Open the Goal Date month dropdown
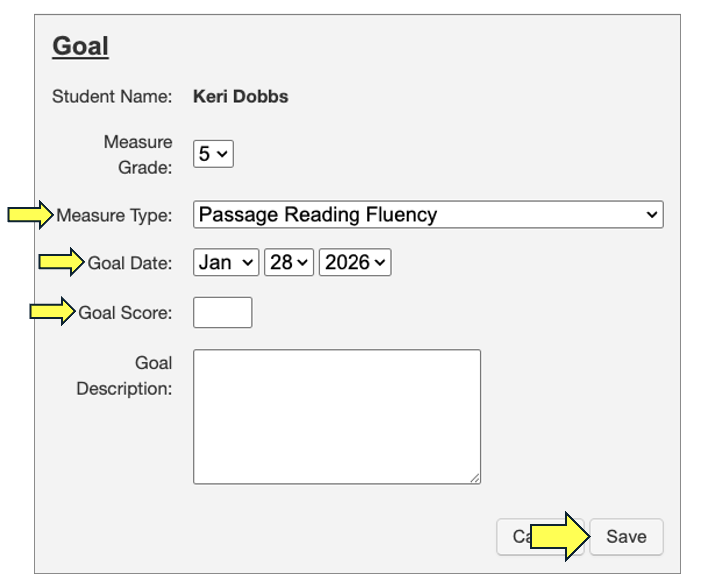The height and width of the screenshot is (588, 713). coord(226,263)
